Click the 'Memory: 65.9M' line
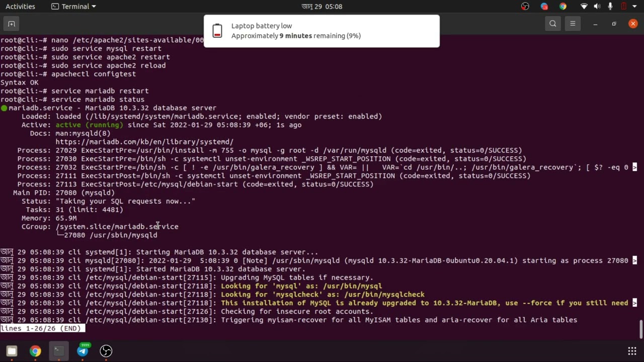This screenshot has width=644, height=362. 49,218
